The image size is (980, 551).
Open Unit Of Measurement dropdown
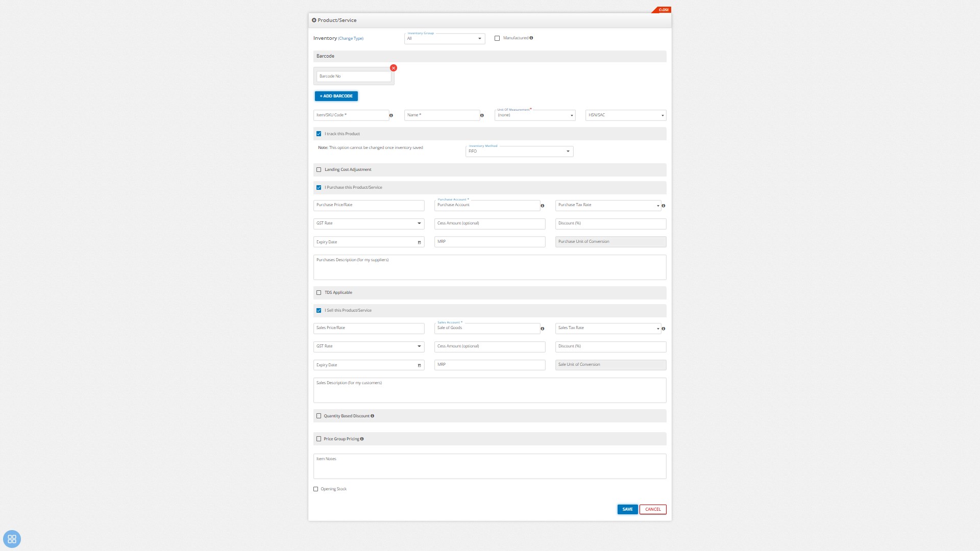(535, 115)
